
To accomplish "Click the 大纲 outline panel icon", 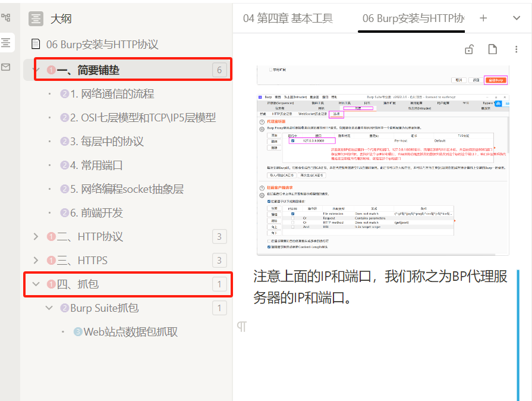I will point(36,18).
